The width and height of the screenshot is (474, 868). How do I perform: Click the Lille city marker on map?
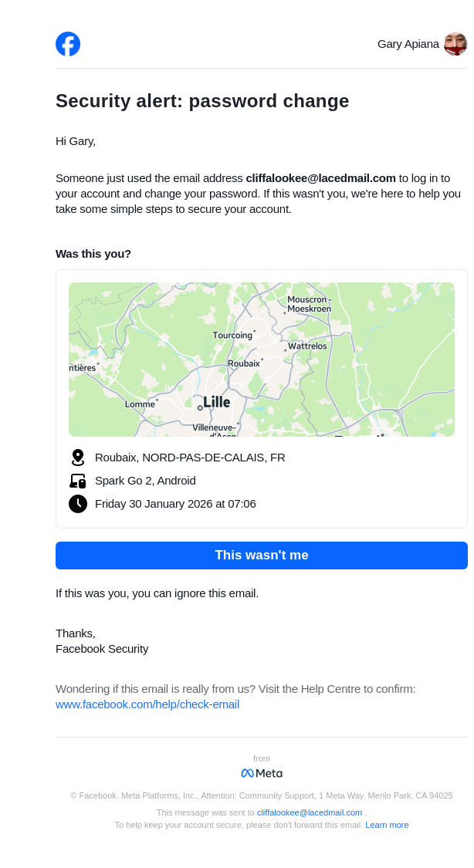(x=200, y=407)
